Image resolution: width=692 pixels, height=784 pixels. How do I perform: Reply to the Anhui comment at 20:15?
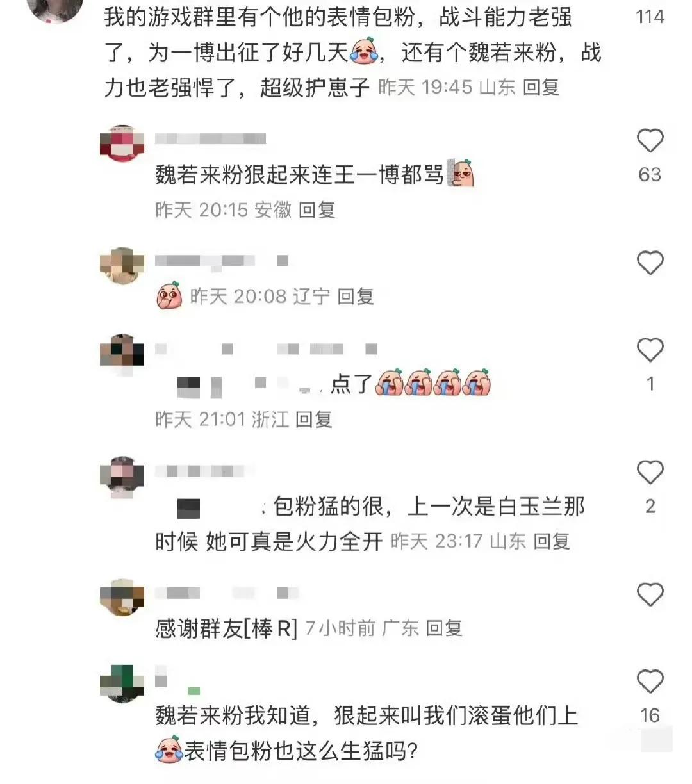pos(317,209)
